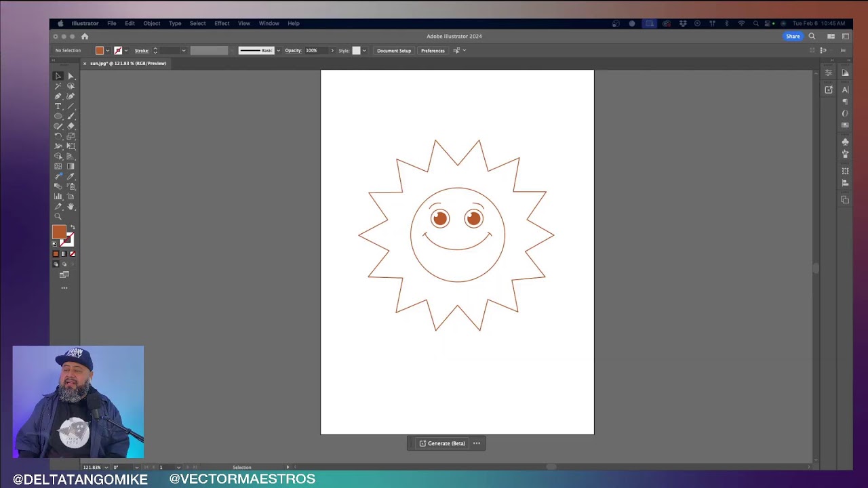Choose the Eraser tool
868x488 pixels.
[71, 126]
